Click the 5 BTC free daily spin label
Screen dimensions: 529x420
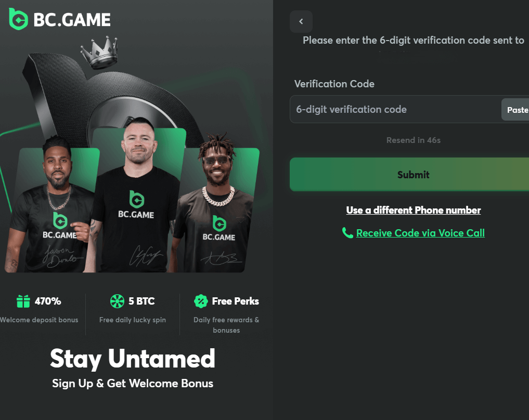point(141,301)
